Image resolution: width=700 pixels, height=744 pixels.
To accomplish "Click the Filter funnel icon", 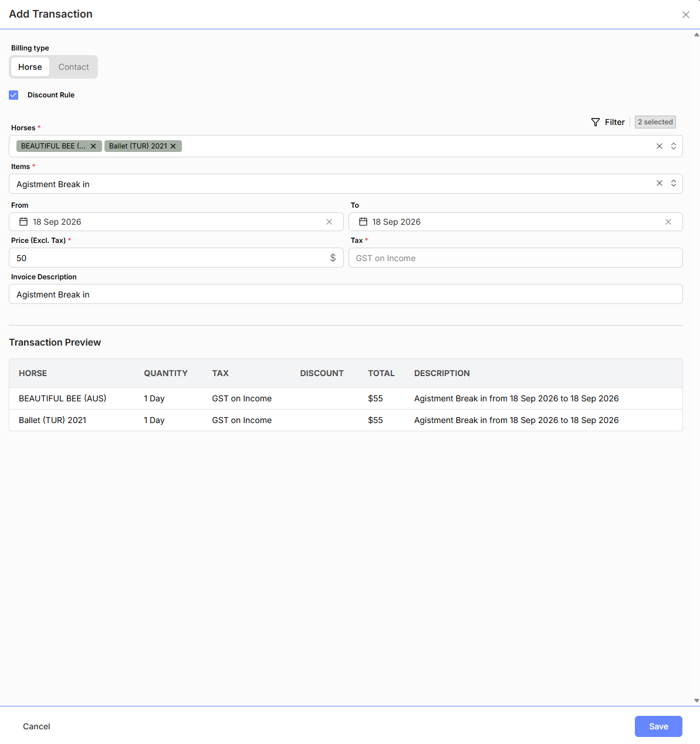I will tap(596, 122).
